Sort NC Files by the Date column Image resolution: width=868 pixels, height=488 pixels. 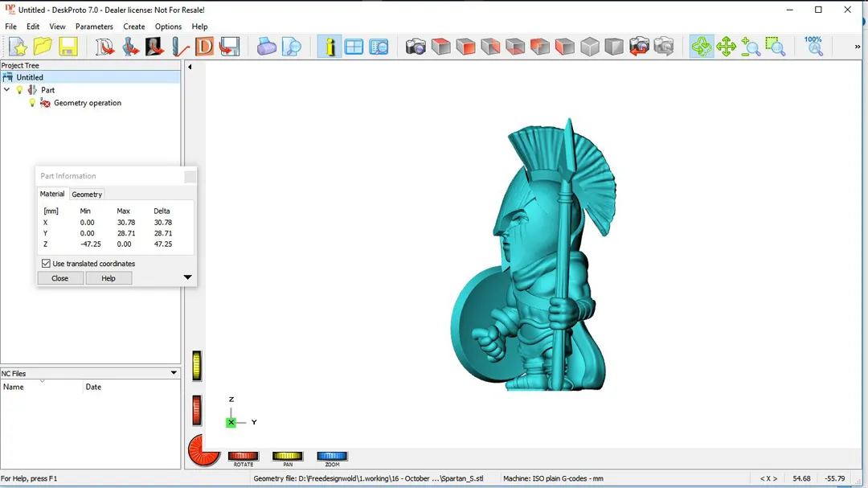click(132, 387)
